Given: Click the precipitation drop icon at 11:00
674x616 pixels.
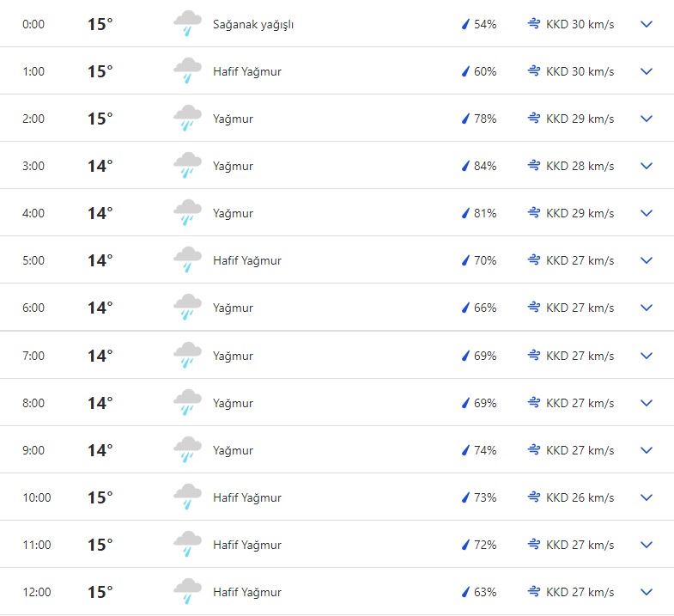Looking at the screenshot, I should 465,545.
